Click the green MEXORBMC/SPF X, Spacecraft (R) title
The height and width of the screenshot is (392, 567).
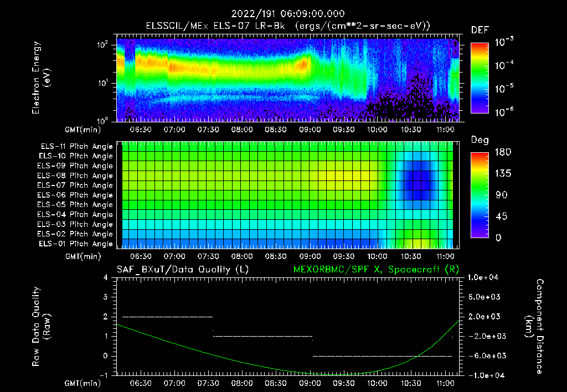[376, 270]
